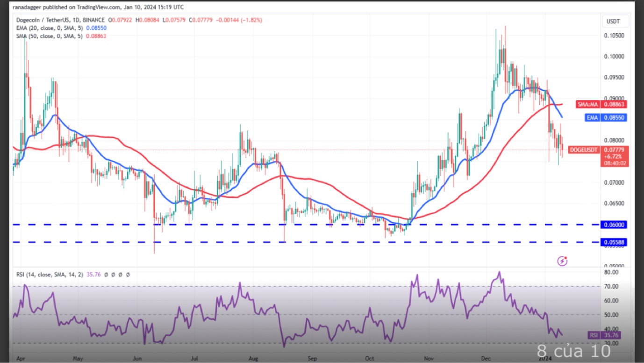Click the TradingView.com published attribution text

[98, 7]
